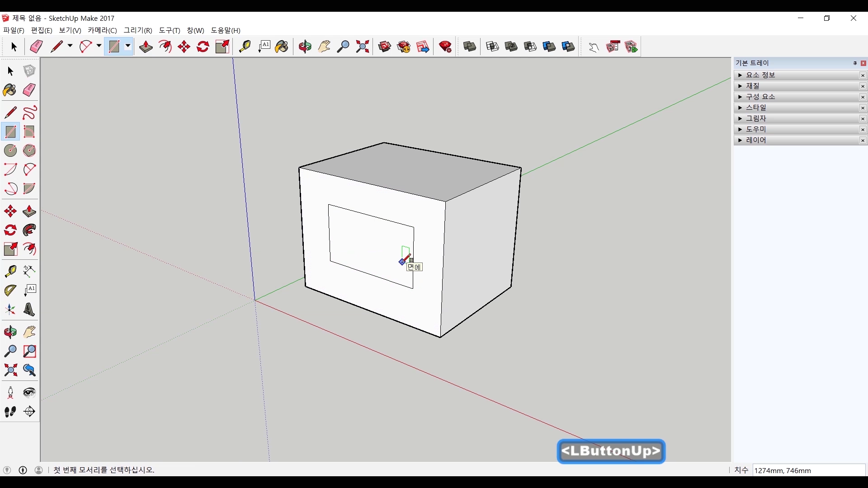Viewport: 868px width, 488px height.
Task: Select the Circle tool in left toolbar
Action: pos(10,150)
